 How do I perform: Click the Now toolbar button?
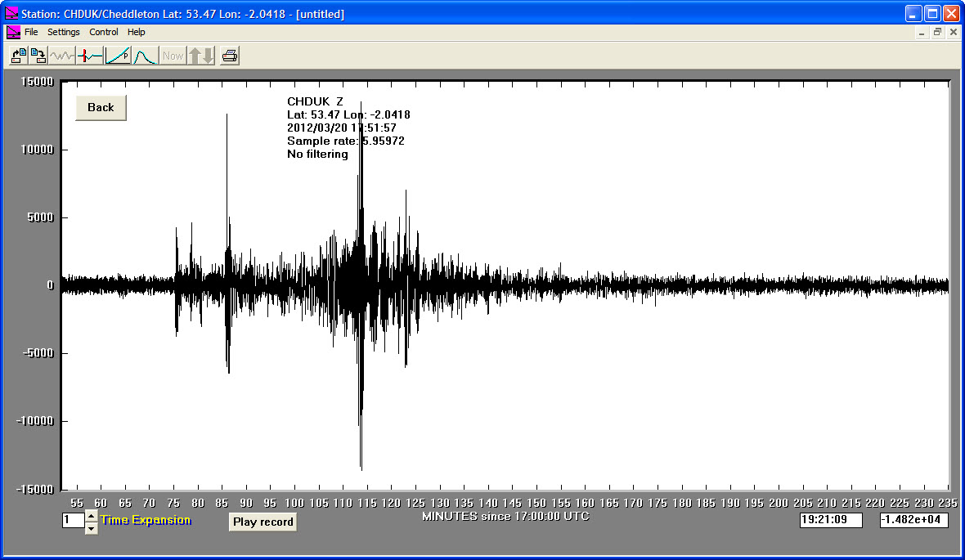click(x=173, y=56)
